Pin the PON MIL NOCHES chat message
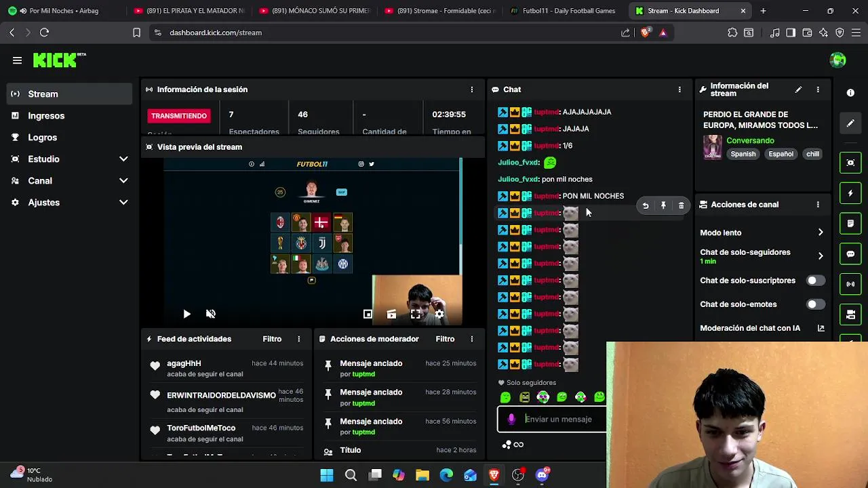Image resolution: width=868 pixels, height=488 pixels. (663, 205)
